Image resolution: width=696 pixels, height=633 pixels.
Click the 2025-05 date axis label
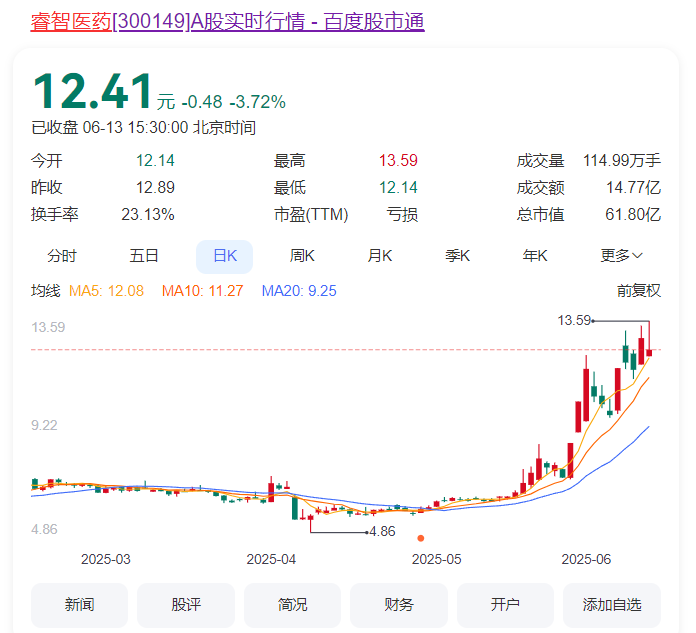pyautogui.click(x=436, y=559)
